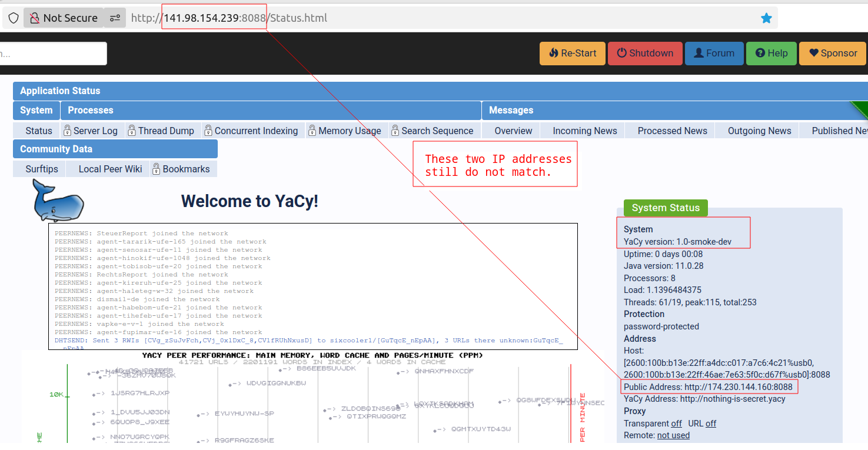Open the Not Secure connection info
868x450 pixels.
[x=64, y=18]
